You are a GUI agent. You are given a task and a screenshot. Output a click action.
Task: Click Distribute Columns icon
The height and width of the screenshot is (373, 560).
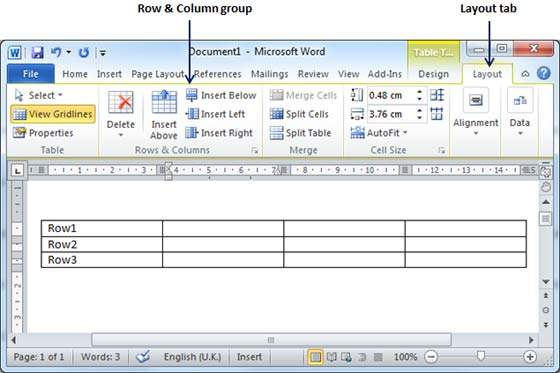[x=437, y=114]
